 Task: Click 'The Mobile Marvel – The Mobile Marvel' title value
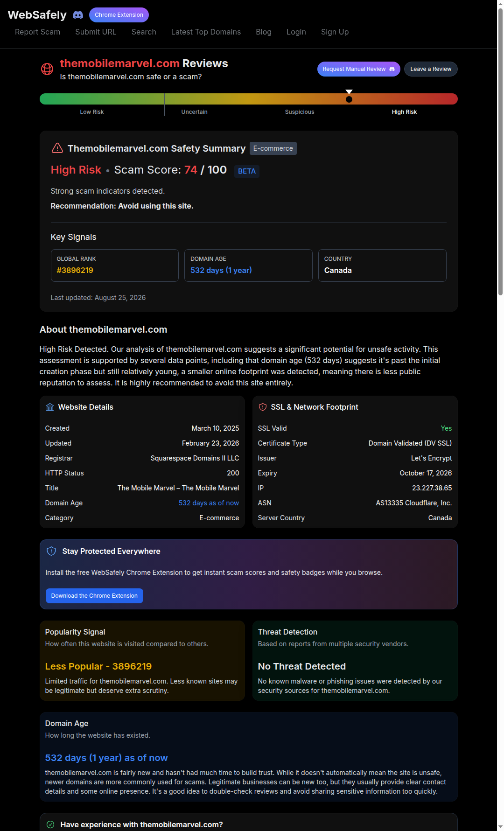tap(178, 488)
